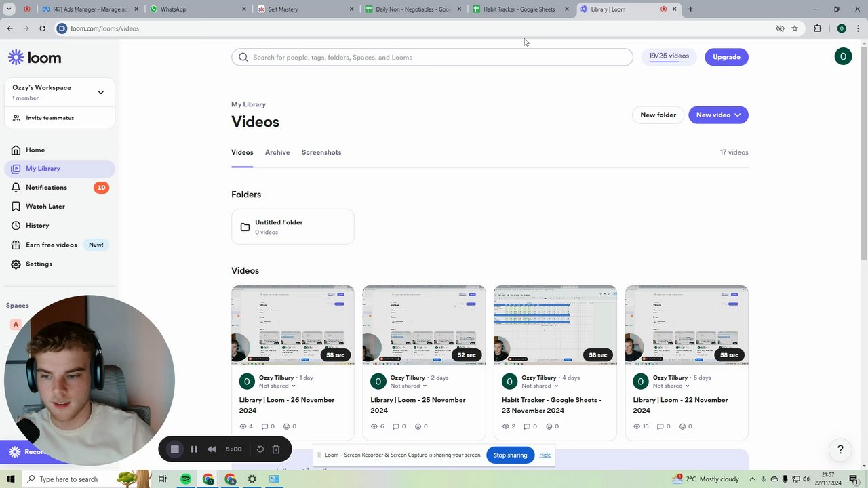This screenshot has height=488, width=868.
Task: Open the New video dropdown
Action: 718,115
